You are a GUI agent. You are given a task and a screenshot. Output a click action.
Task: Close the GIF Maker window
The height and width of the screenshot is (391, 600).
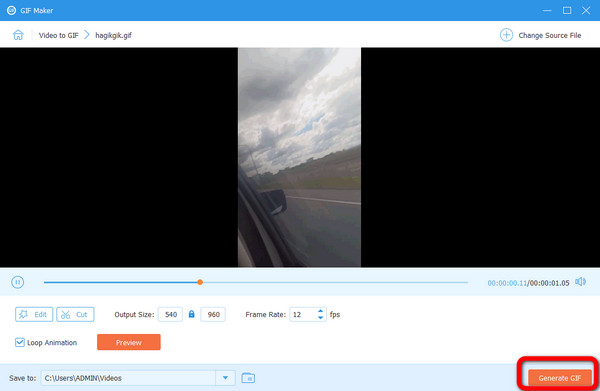(586, 10)
